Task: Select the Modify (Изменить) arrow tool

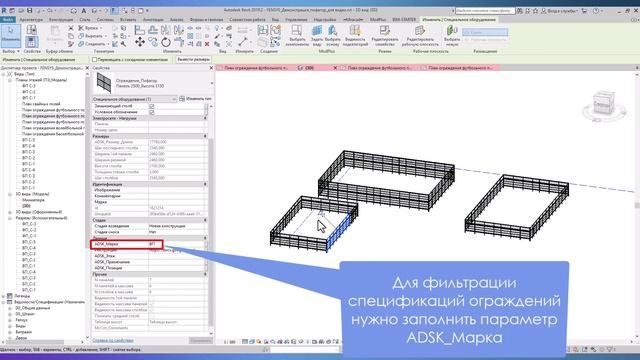Action: click(11, 36)
